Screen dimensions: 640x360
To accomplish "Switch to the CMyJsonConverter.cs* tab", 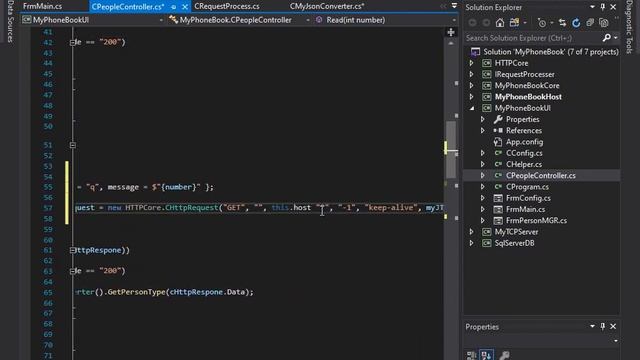I will pos(327,7).
